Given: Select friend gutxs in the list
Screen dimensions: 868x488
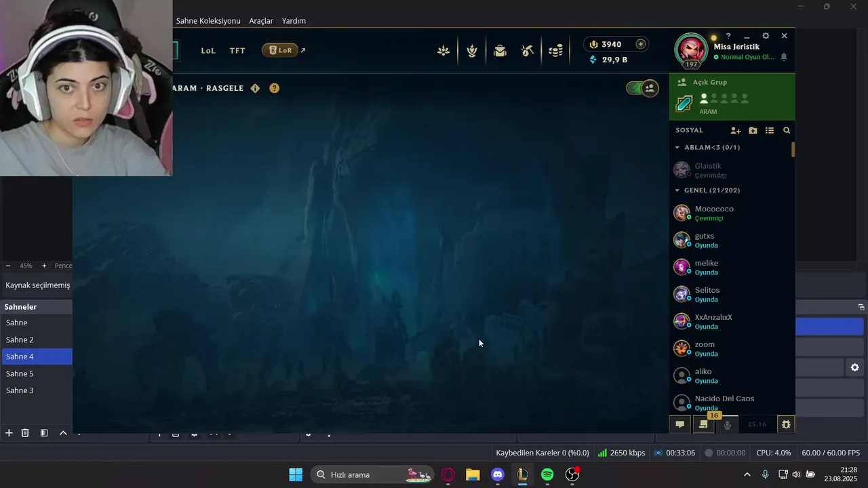Looking at the screenshot, I should click(731, 240).
